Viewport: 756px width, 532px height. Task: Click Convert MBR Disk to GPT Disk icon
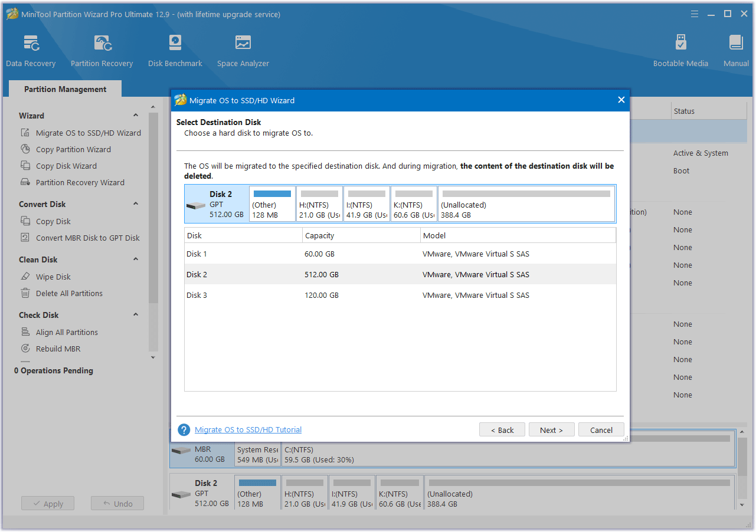tap(25, 238)
